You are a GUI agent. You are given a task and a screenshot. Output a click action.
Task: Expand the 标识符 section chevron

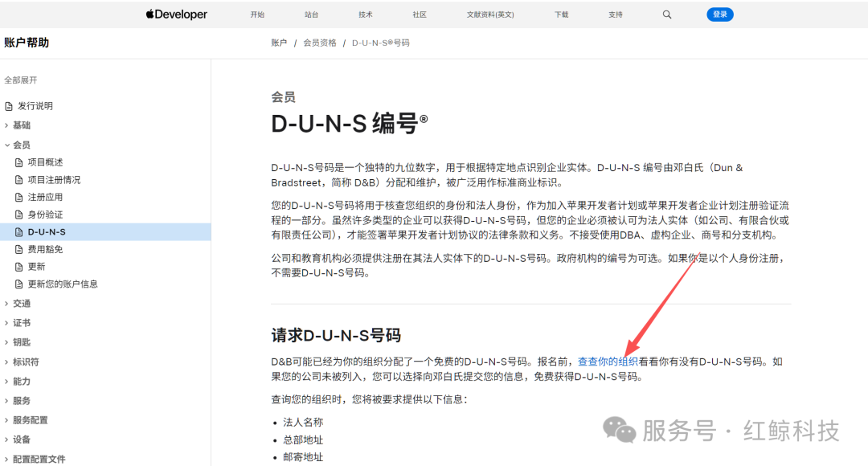point(6,362)
